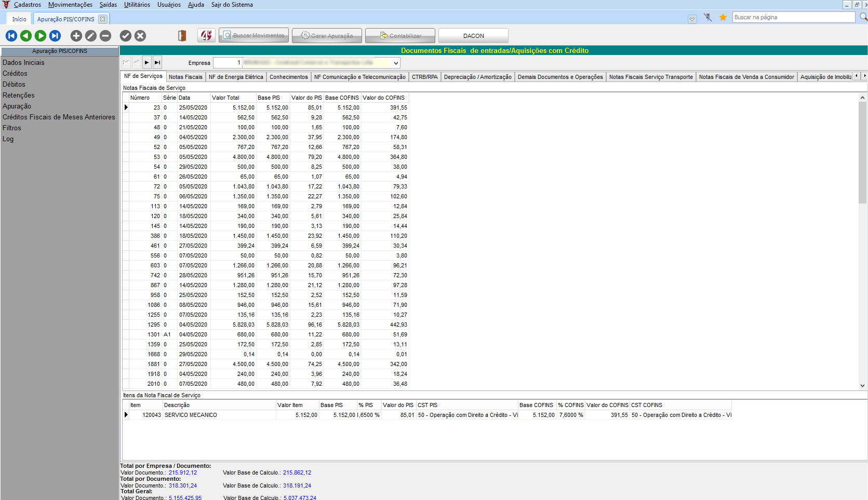The image size is (868, 500).
Task: Jump to last record with blue toolbar arrow
Action: [55, 36]
